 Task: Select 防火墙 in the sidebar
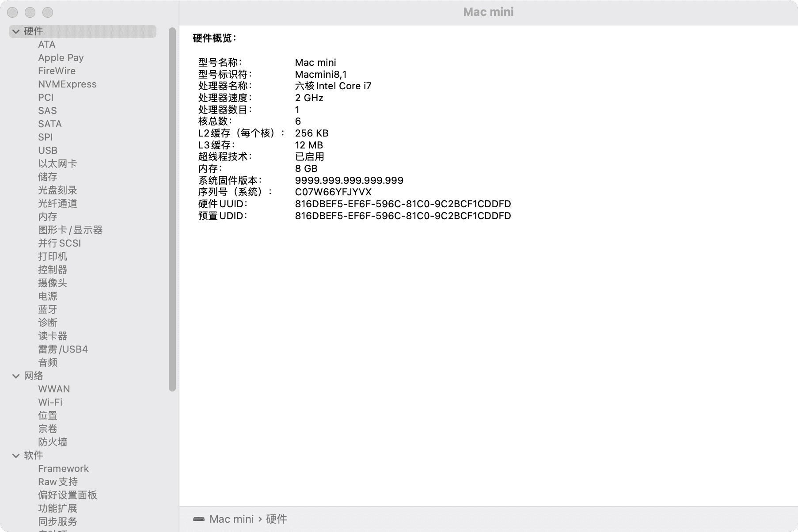(x=53, y=442)
